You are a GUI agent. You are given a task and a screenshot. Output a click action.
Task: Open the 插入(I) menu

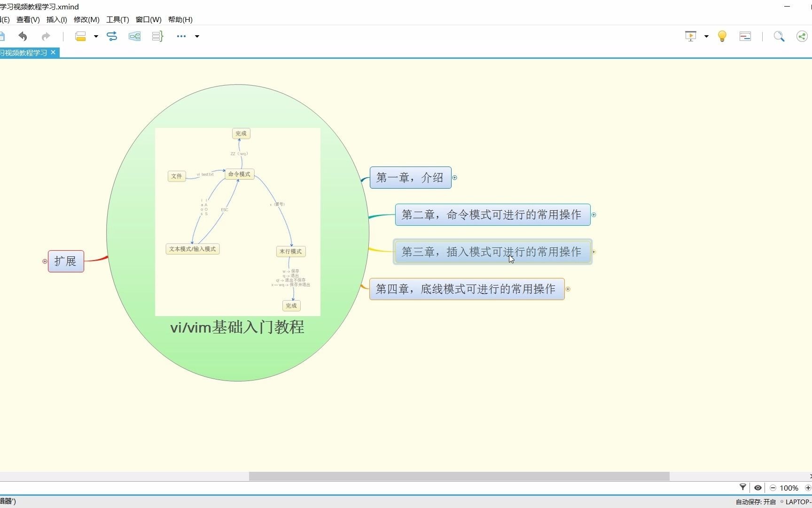pyautogui.click(x=57, y=19)
